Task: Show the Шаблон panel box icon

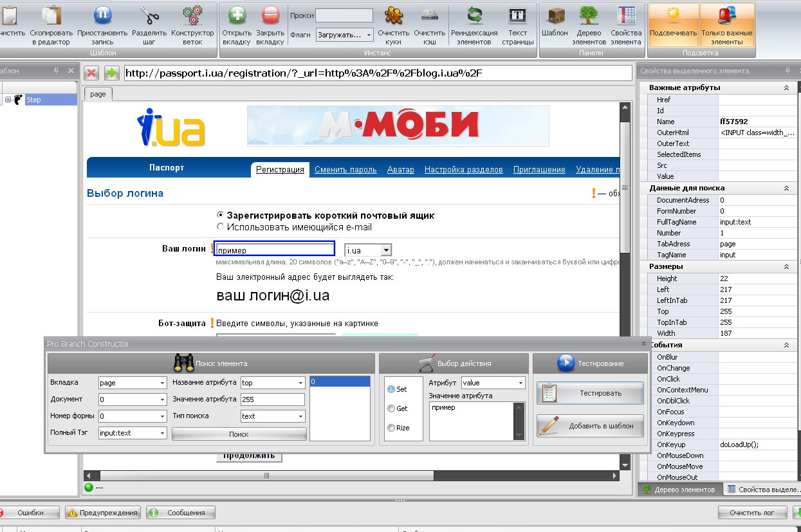Action: pos(555,15)
